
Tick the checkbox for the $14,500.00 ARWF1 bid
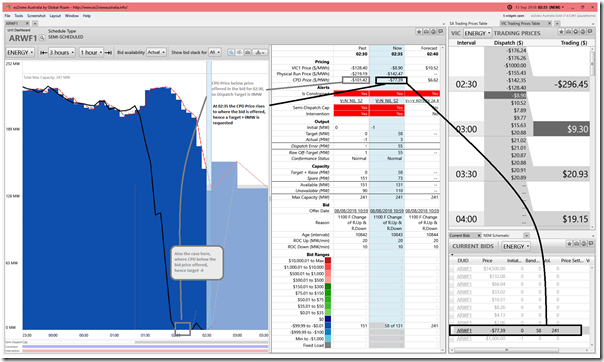pos(453,269)
